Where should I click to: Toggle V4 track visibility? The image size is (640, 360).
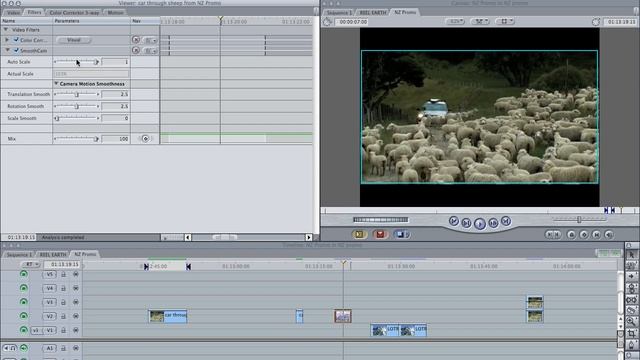(x=24, y=288)
